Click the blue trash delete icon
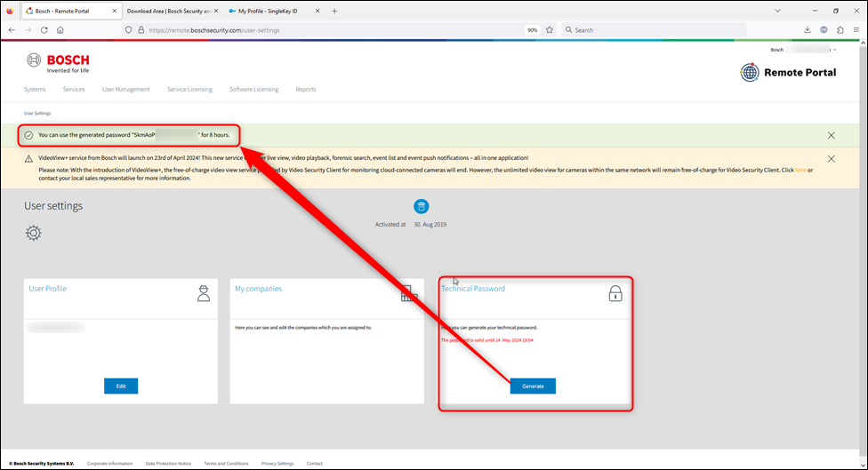This screenshot has width=868, height=470. coord(422,206)
